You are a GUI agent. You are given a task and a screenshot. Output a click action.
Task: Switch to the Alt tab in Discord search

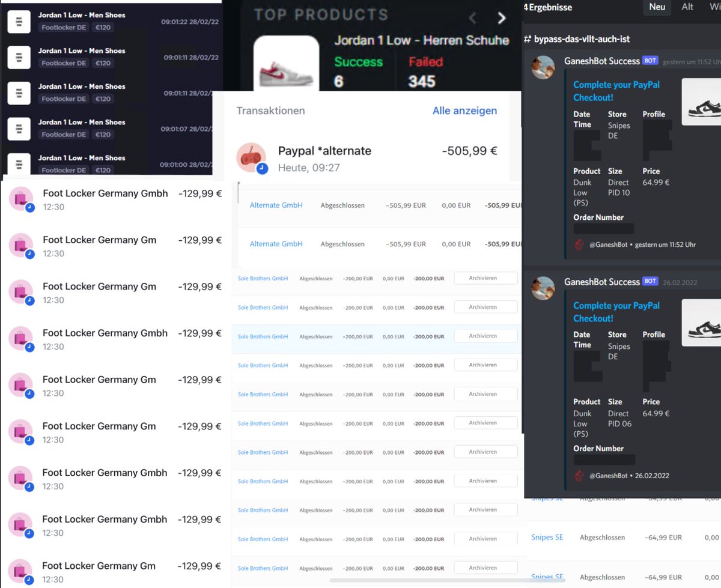(x=687, y=7)
